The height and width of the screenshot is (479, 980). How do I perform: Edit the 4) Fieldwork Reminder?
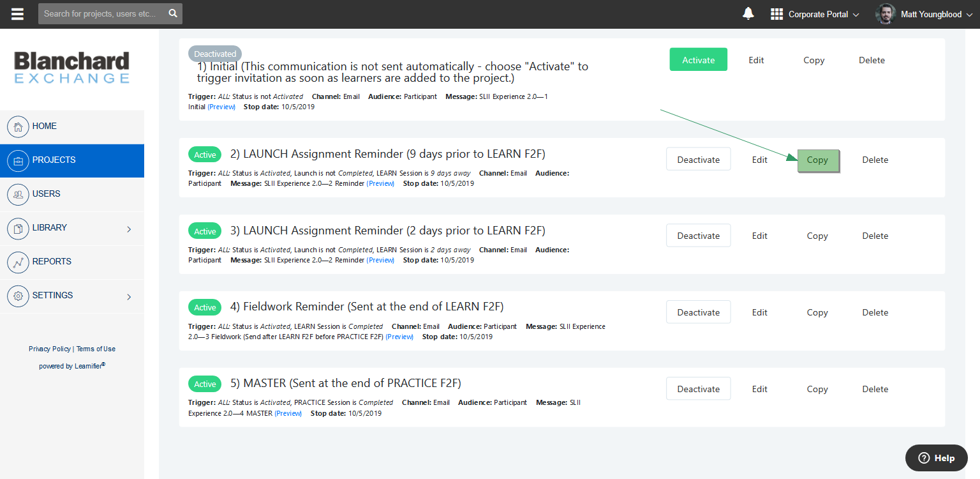point(759,312)
